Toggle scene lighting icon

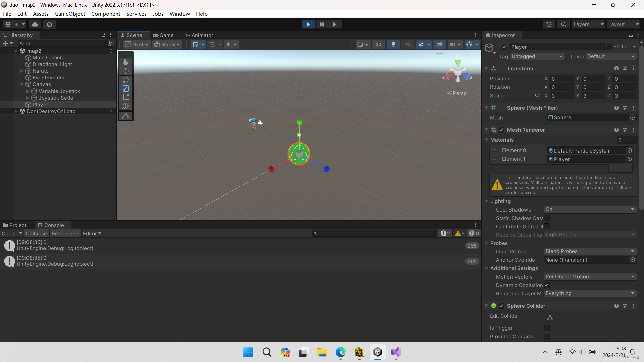point(393,44)
